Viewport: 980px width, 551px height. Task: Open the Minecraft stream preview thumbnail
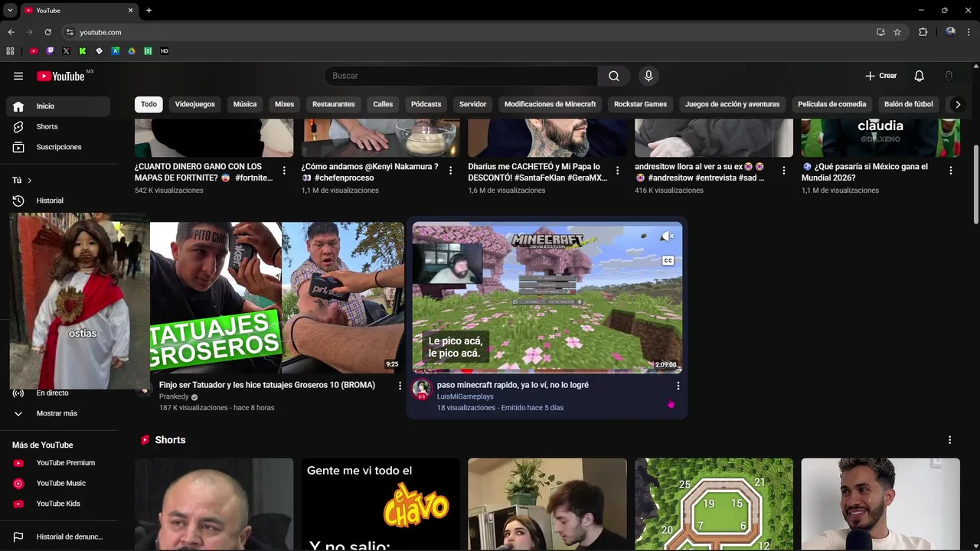547,298
